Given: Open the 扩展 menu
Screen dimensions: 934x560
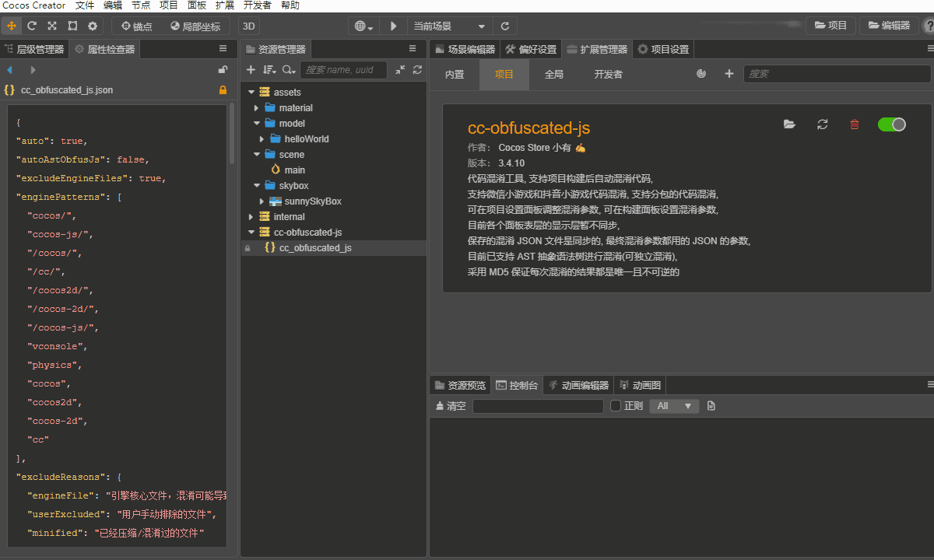Looking at the screenshot, I should [225, 5].
